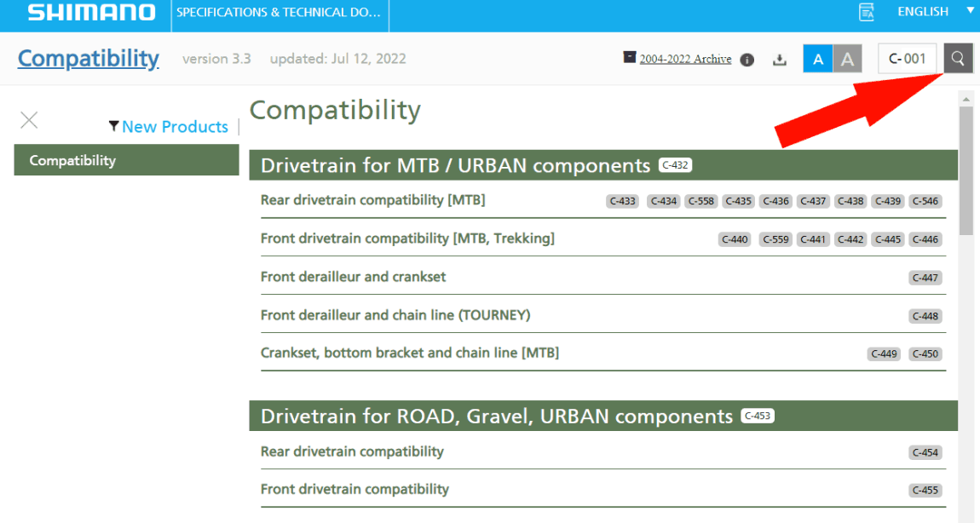The width and height of the screenshot is (980, 523).
Task: Open the ENGLISH language dropdown
Action: tap(922, 12)
